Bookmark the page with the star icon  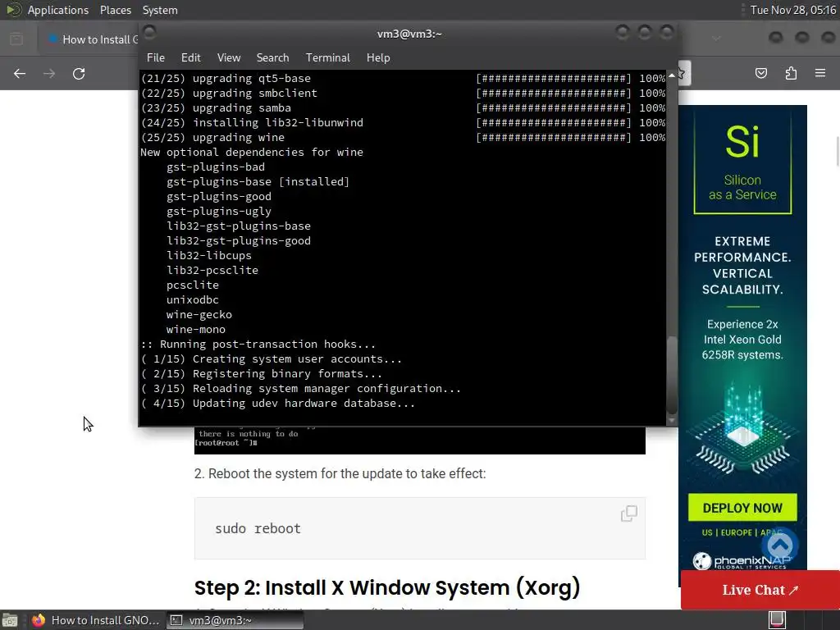682,73
